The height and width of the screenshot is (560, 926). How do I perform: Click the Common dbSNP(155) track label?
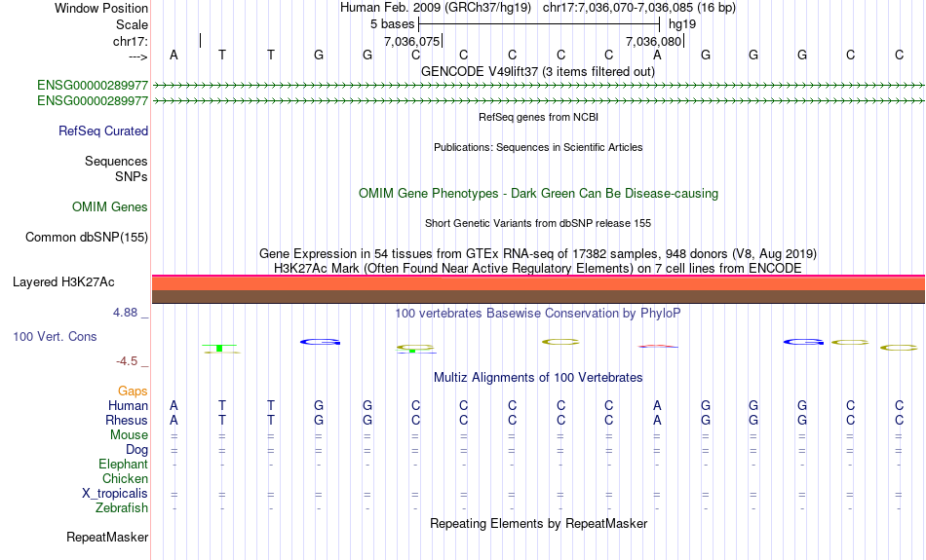pos(87,238)
